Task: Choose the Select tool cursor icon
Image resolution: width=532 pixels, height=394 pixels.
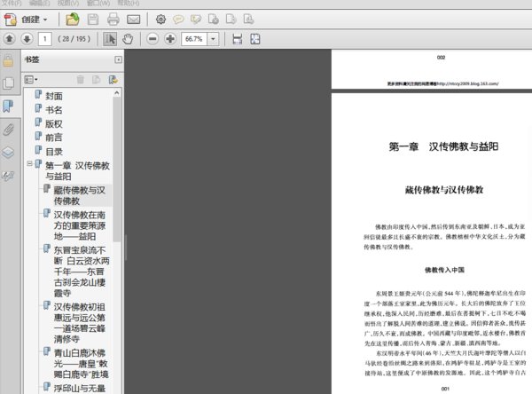Action: [110, 39]
